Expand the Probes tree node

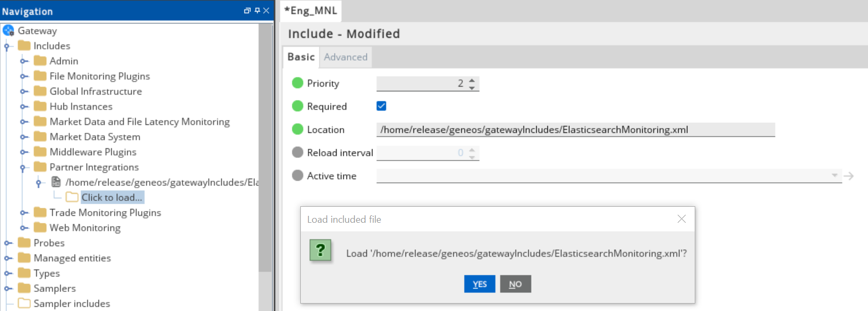click(x=8, y=243)
